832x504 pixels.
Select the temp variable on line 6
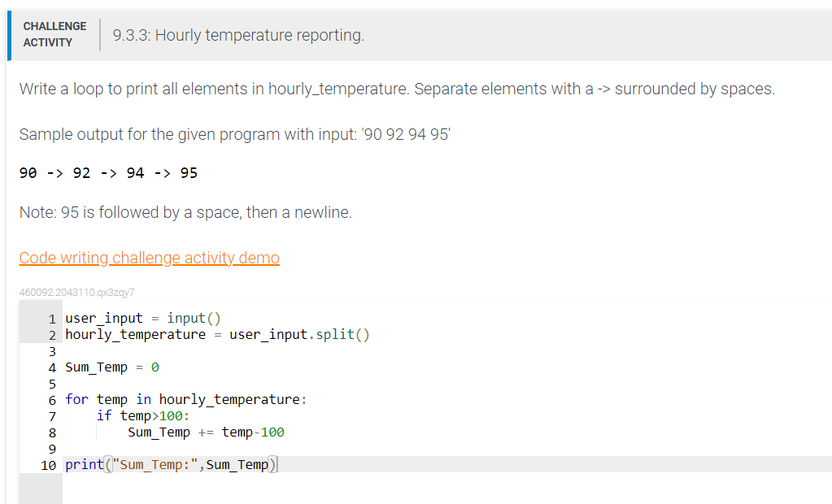point(111,399)
